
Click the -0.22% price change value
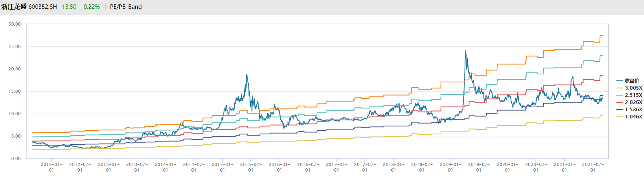pyautogui.click(x=91, y=7)
